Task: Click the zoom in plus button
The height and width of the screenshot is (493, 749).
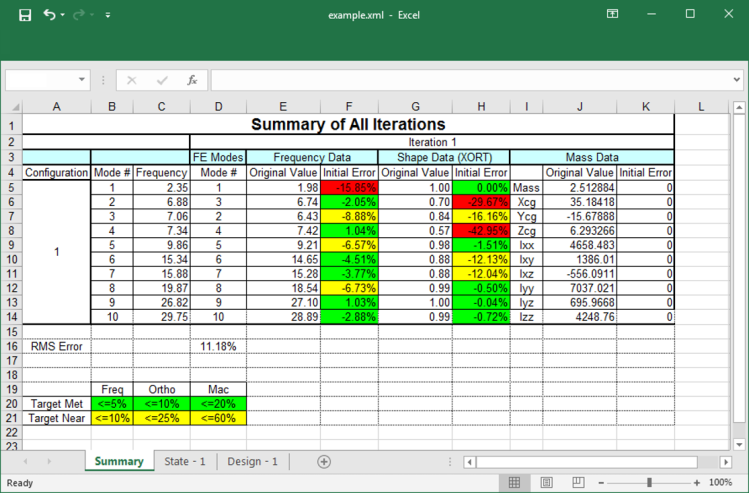Action: [697, 483]
